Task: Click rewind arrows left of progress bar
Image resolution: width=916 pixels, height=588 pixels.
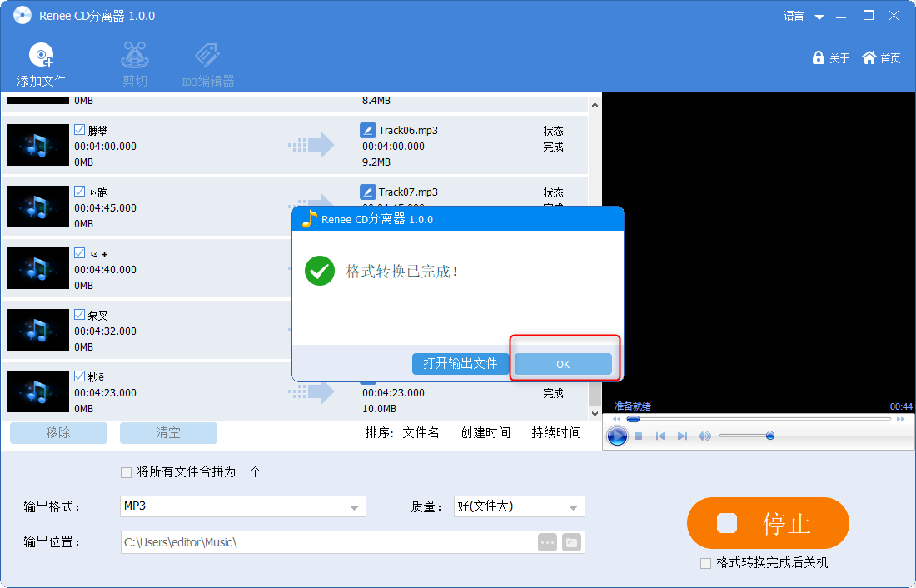Action: (616, 419)
